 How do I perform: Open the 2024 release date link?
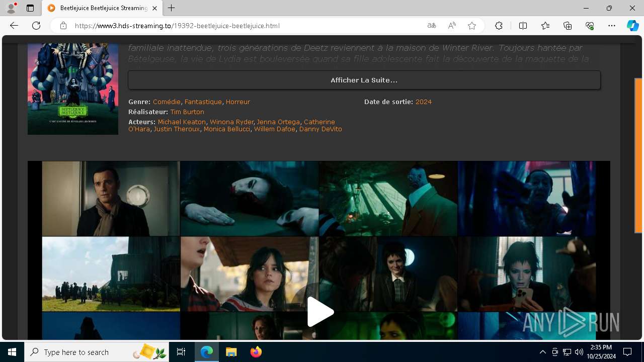click(424, 102)
